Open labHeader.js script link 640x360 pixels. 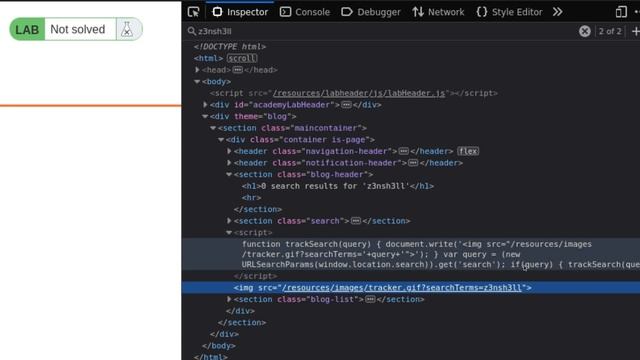click(x=359, y=93)
